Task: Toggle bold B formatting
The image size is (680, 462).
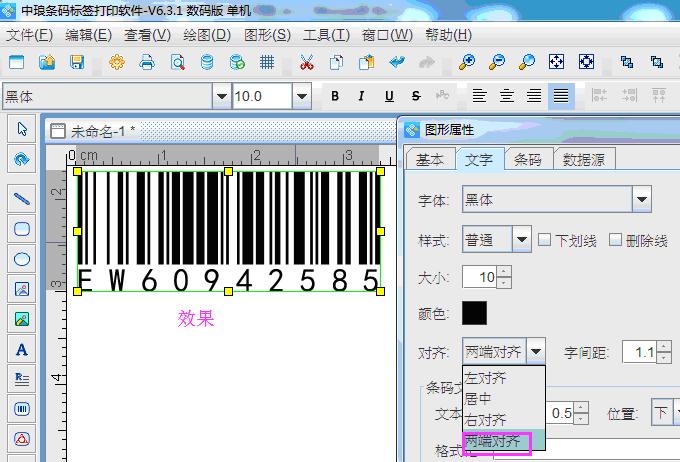Action: (335, 96)
